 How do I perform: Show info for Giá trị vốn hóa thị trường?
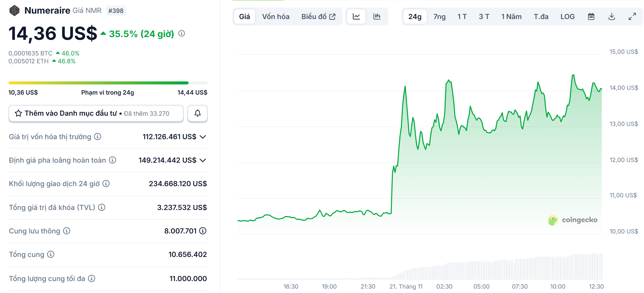click(x=98, y=136)
